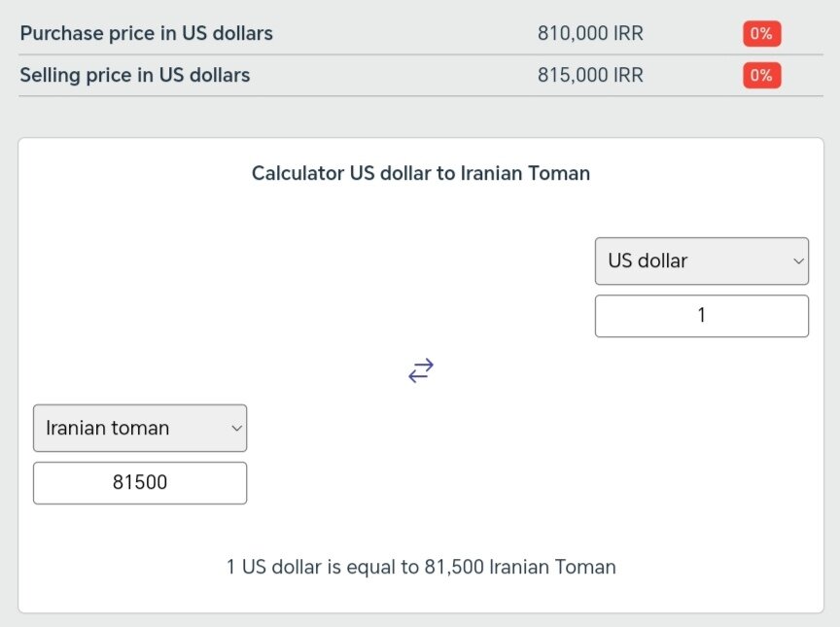Select the Iranian toman dropdown chevron
The height and width of the screenshot is (627, 840).
235,428
